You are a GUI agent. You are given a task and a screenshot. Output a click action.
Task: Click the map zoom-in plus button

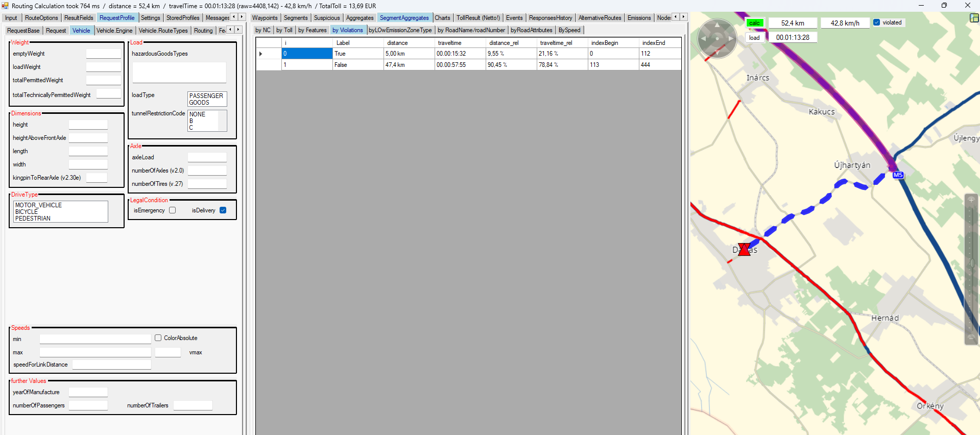[971, 200]
